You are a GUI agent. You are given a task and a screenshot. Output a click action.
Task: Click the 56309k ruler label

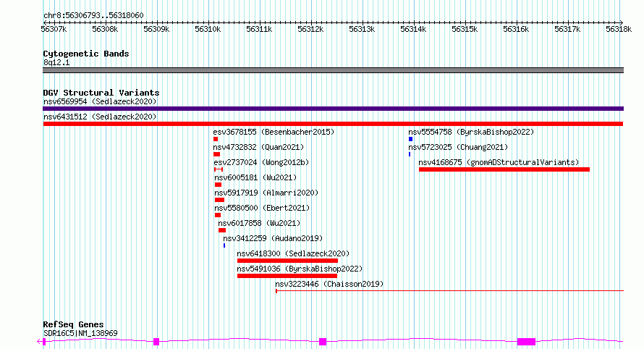tap(156, 29)
